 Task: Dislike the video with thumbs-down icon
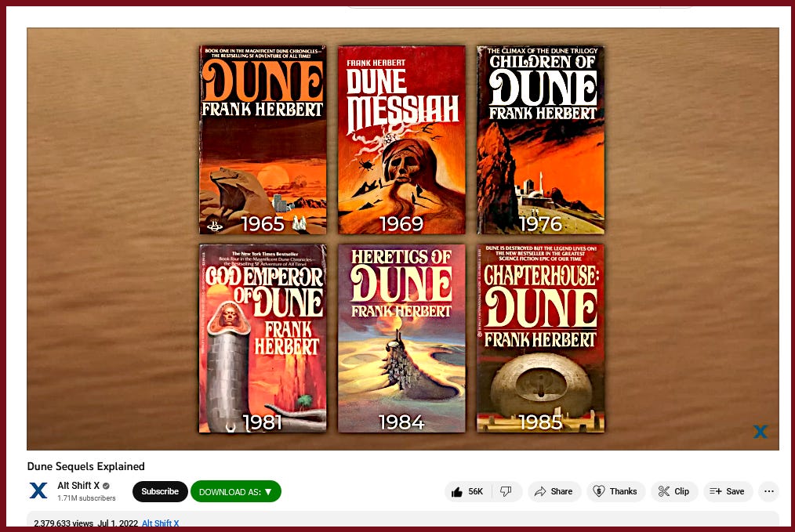(506, 491)
